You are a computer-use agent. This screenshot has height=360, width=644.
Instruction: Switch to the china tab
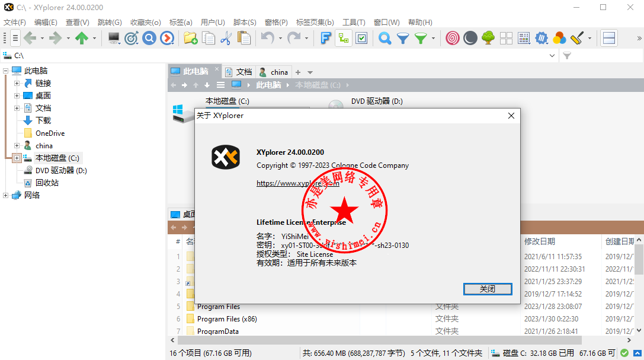click(274, 72)
